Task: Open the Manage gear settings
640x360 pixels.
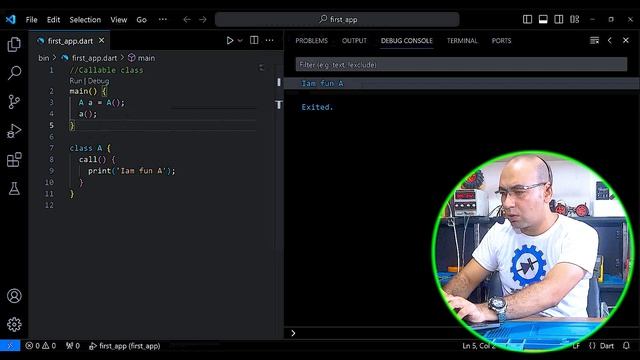Action: click(14, 324)
